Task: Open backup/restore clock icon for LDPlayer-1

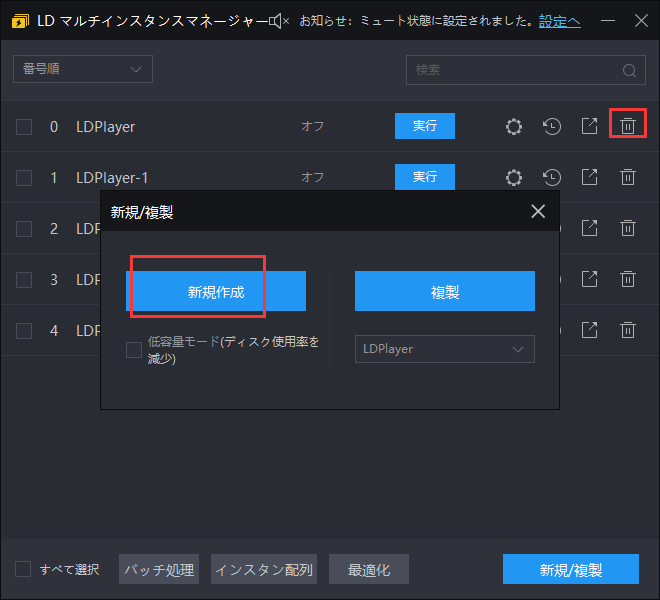Action: pos(552,177)
